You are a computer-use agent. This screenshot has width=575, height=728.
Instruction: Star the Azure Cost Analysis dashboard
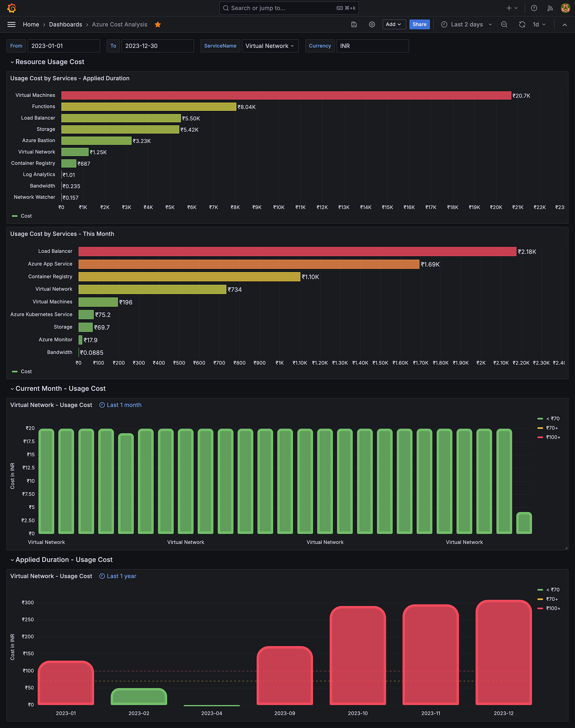point(157,24)
